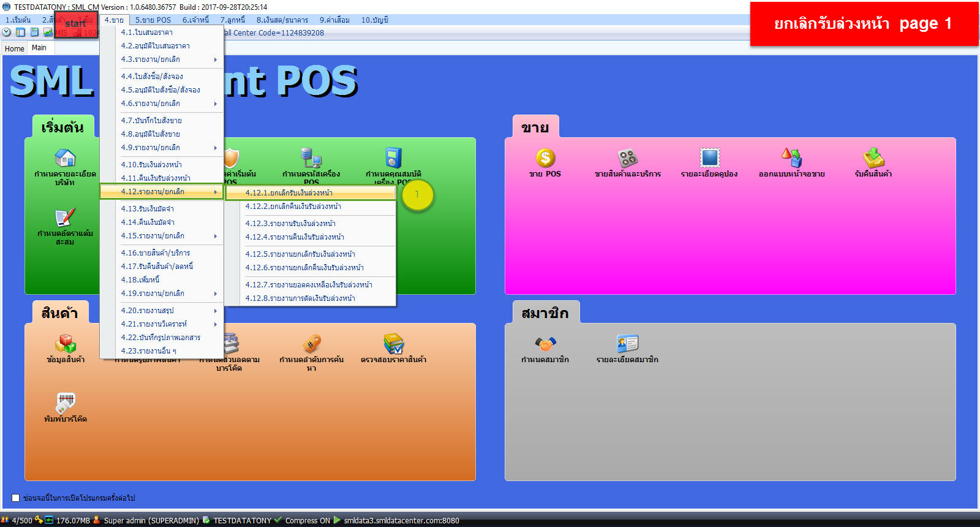Screen dimensions: 980x527
Task: Tick the ซ่อนจอนี้ในการเปิดโปรแกรมครั้งต่อไป checkbox
Action: tap(16, 498)
